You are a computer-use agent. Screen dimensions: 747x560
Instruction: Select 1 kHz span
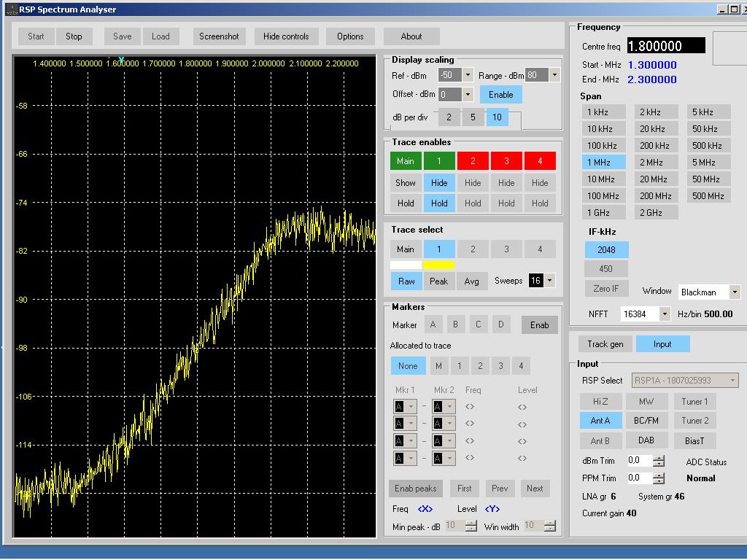pos(603,112)
